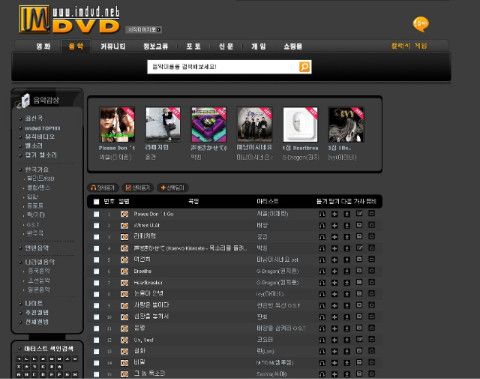480x379 pixels.
Task: Check the box for the fifth track row
Action: click(x=96, y=260)
